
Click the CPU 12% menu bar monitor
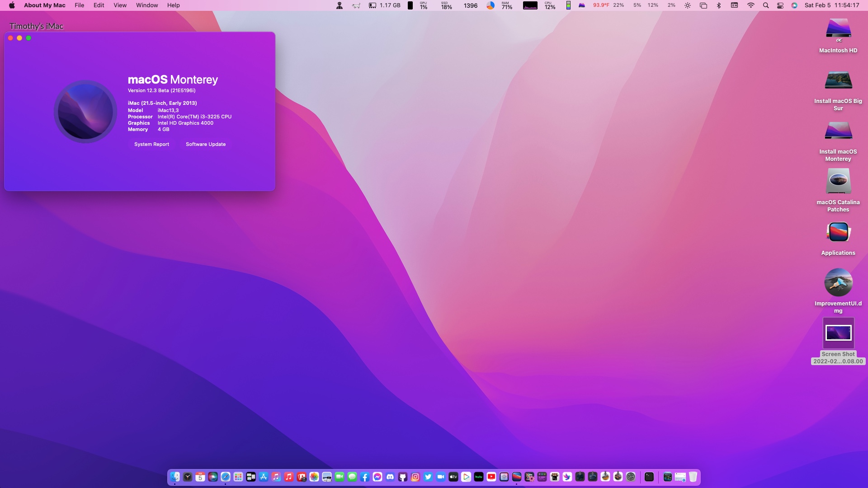click(550, 5)
